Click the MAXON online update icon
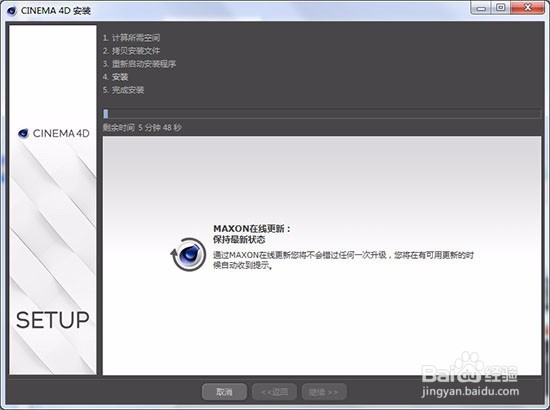The image size is (550, 410). pos(188,254)
